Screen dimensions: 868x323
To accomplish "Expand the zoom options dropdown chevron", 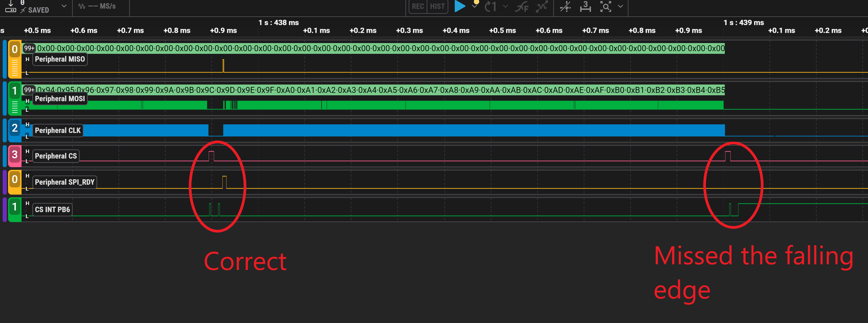I will 620,6.
